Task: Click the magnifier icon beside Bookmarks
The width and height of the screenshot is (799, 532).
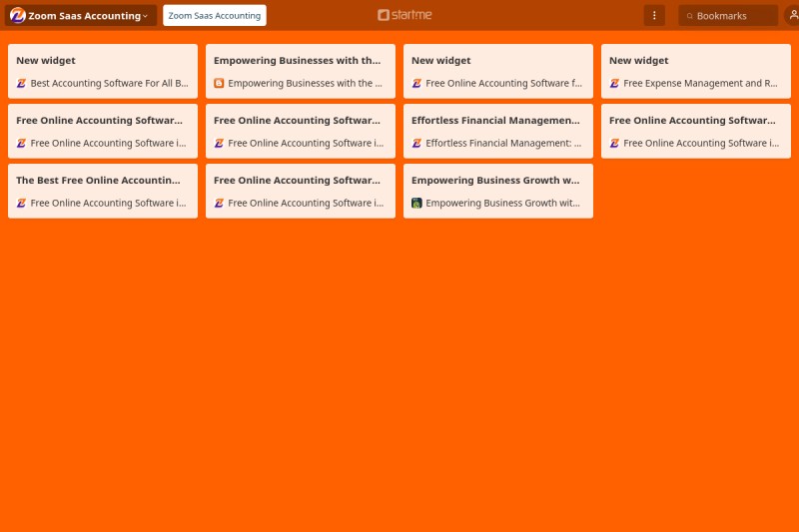Action: pos(689,16)
